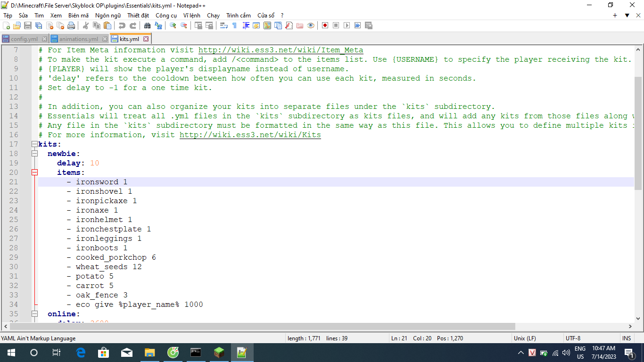Collapse the kits: fold marker
This screenshot has width=644, height=362.
(x=34, y=144)
